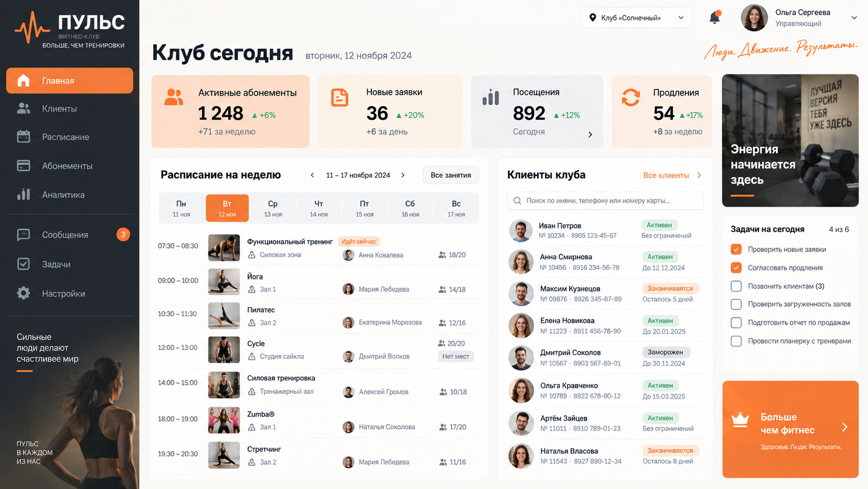Click the Сообщения chat bubble icon
Image resolution: width=868 pixels, height=489 pixels.
click(x=23, y=235)
